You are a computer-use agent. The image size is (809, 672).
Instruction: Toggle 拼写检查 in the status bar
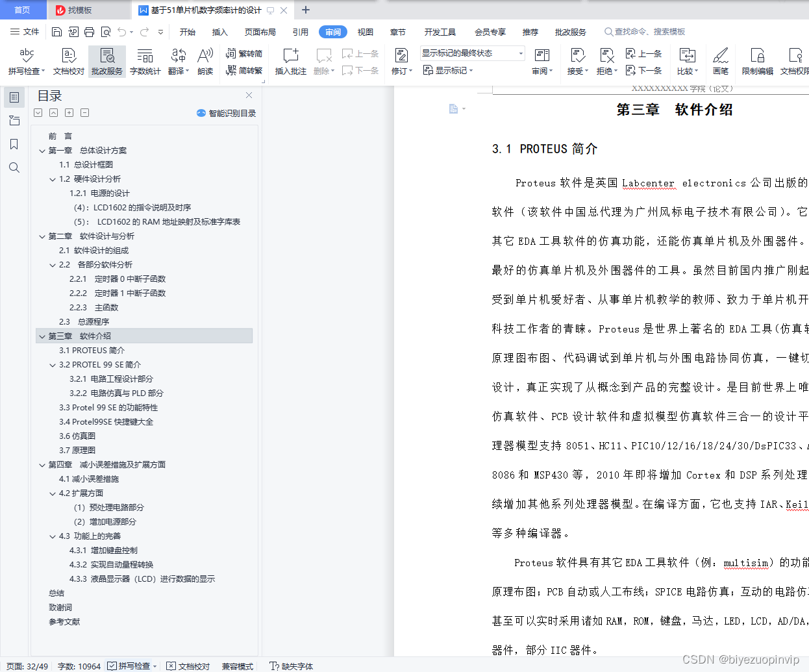click(x=132, y=666)
